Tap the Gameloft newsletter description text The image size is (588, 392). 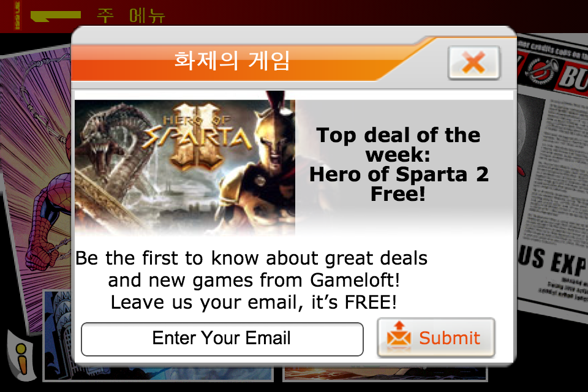click(x=252, y=280)
